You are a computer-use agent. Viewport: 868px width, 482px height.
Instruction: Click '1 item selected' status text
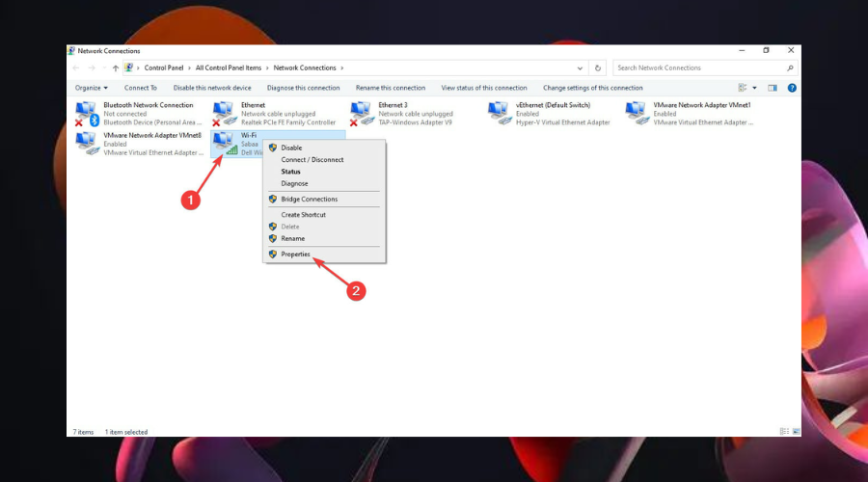pos(126,432)
